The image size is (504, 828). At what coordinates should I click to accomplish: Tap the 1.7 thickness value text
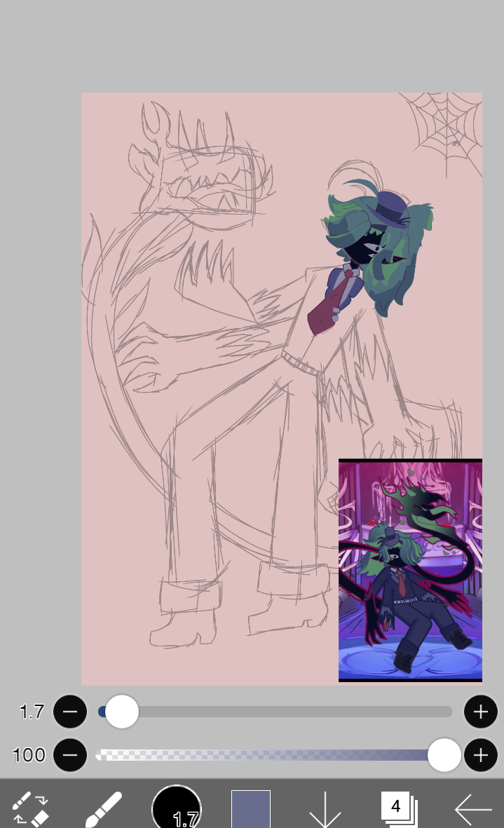tap(32, 712)
